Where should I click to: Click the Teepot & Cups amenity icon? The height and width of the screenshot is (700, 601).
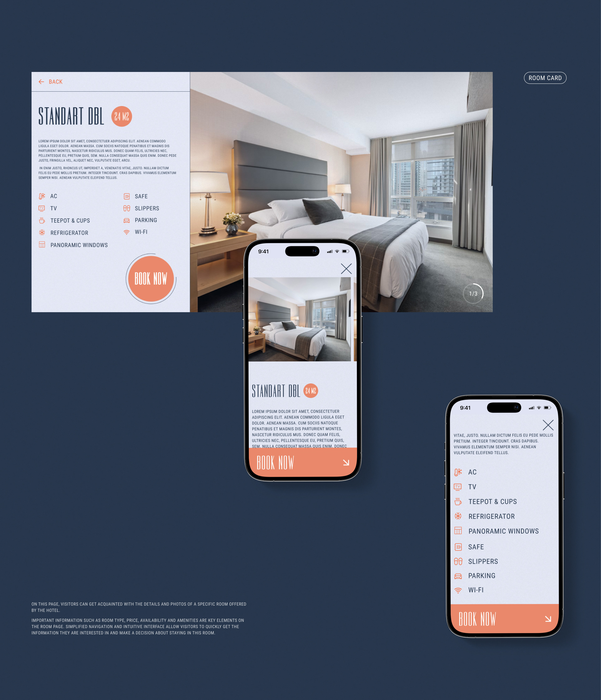(42, 220)
